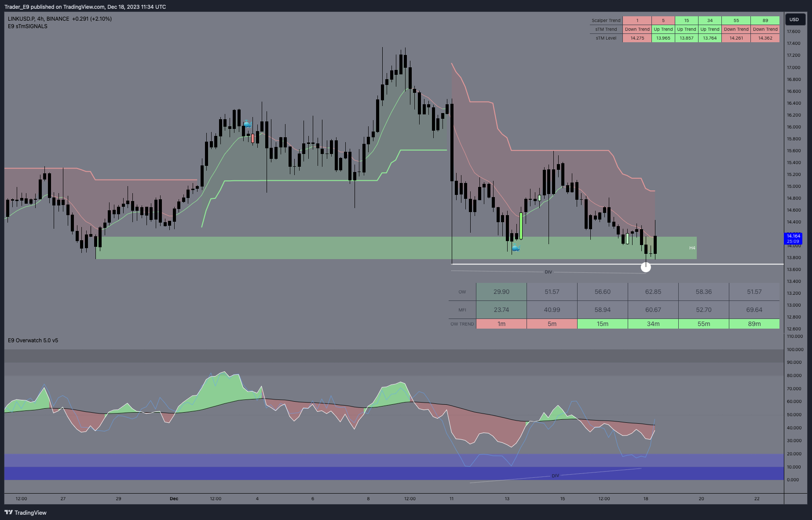Screen dimensions: 812x520
Task: Select Down Trend cell under column 1
Action: click(x=637, y=29)
